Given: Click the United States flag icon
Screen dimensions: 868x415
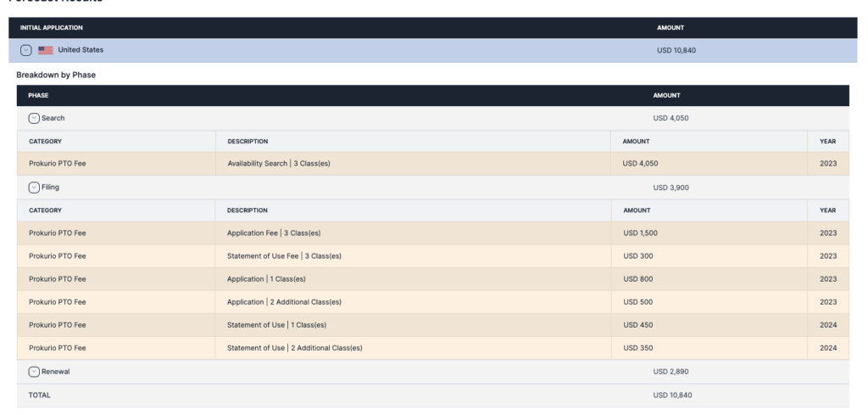Looking at the screenshot, I should pyautogui.click(x=46, y=50).
